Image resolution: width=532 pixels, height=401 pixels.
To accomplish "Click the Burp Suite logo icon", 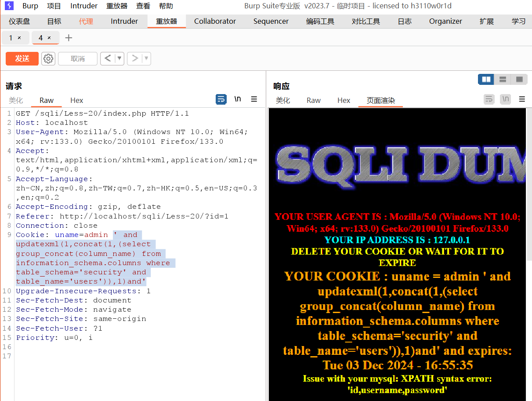I will point(9,6).
